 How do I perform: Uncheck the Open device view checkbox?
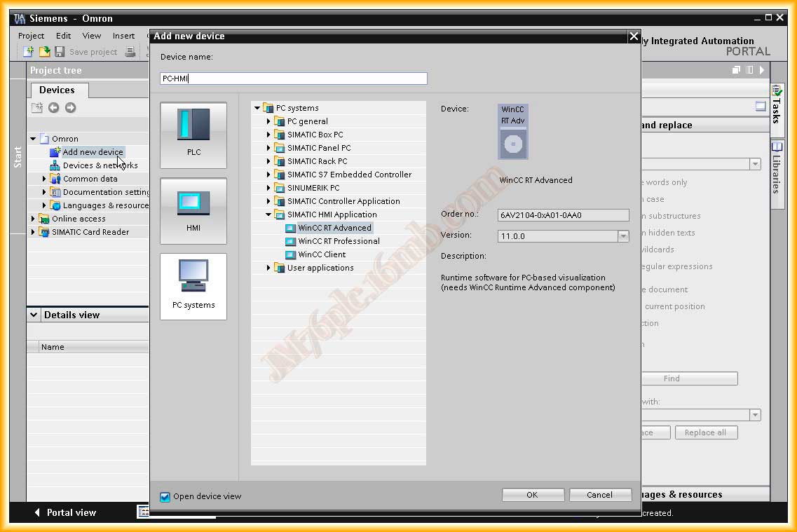click(x=165, y=497)
